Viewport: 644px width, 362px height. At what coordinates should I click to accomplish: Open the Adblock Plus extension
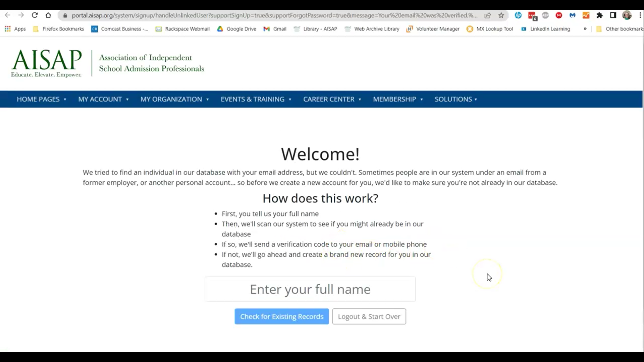pyautogui.click(x=545, y=15)
